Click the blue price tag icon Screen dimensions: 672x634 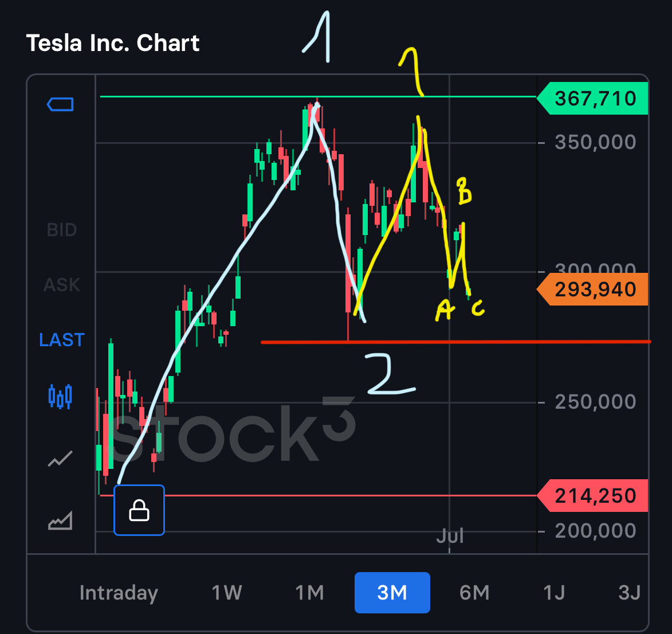pyautogui.click(x=60, y=104)
